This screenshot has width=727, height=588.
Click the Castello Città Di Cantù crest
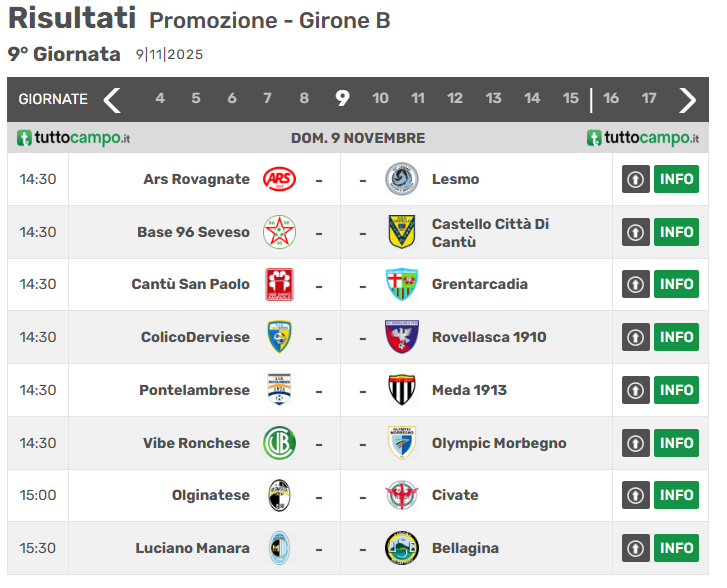click(x=402, y=232)
